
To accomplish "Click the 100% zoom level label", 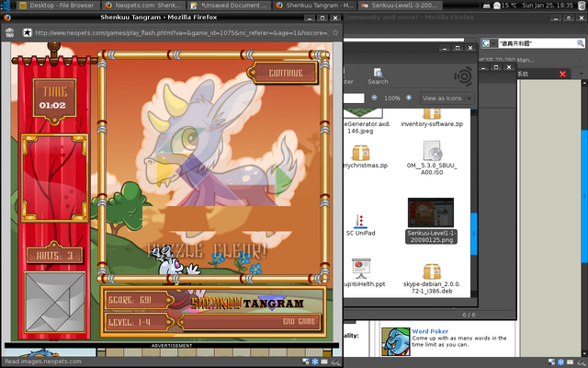I will 392,98.
